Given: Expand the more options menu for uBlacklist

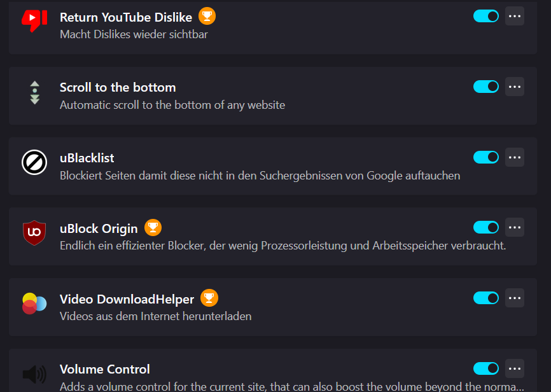Looking at the screenshot, I should point(515,157).
